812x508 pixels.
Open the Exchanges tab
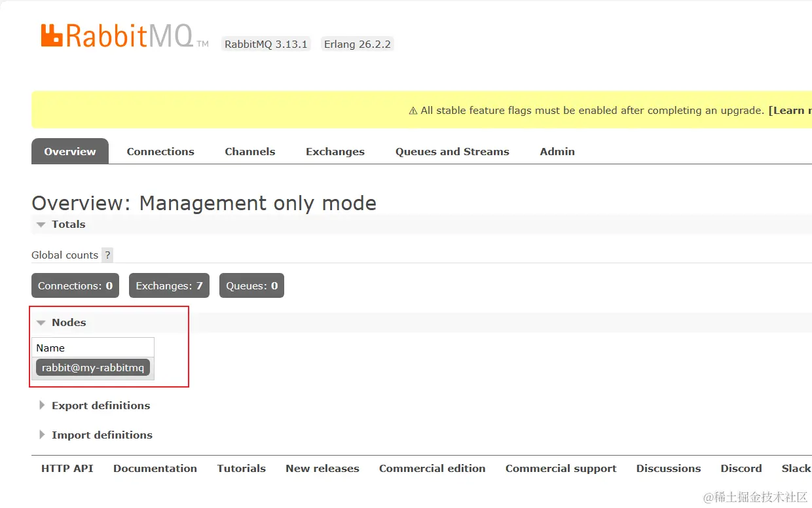(x=335, y=151)
